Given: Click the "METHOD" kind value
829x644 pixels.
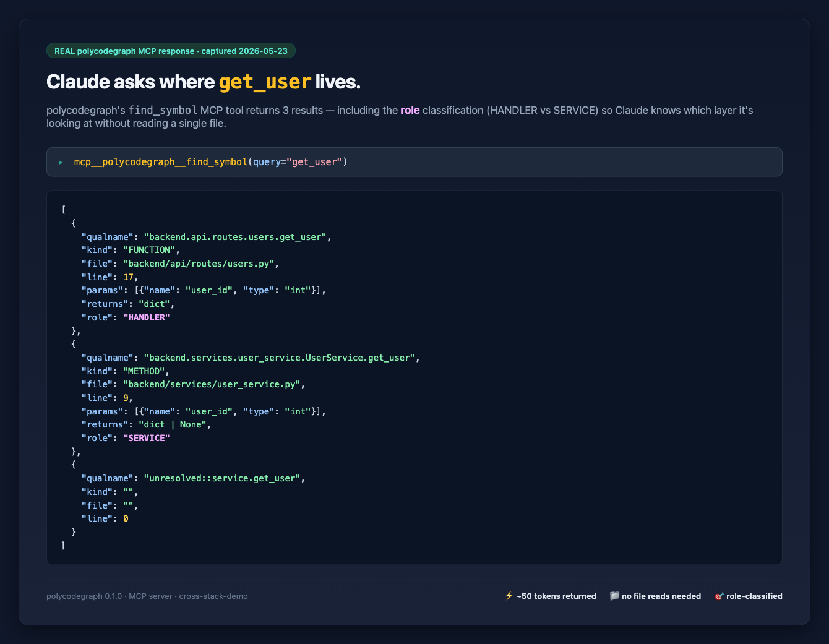Looking at the screenshot, I should coord(144,371).
